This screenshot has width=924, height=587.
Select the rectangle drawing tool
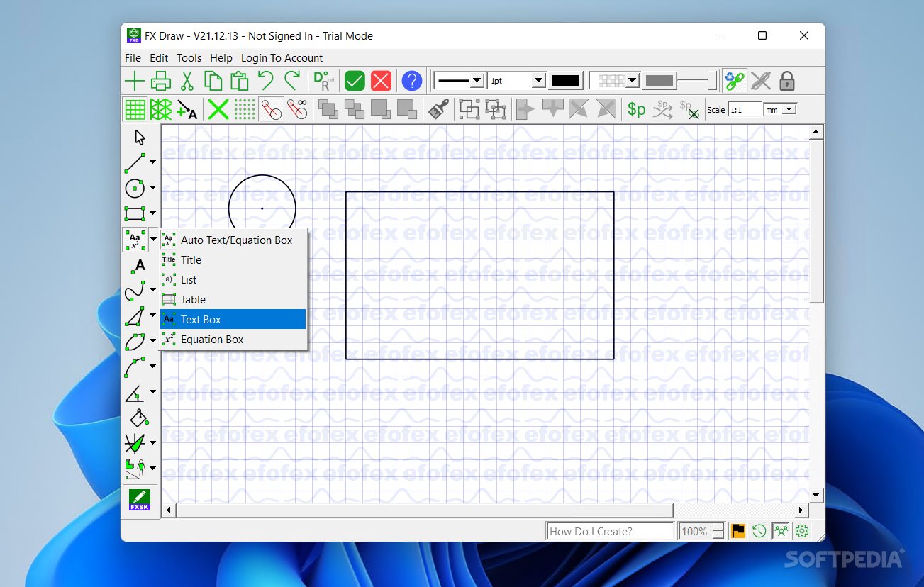coord(135,213)
